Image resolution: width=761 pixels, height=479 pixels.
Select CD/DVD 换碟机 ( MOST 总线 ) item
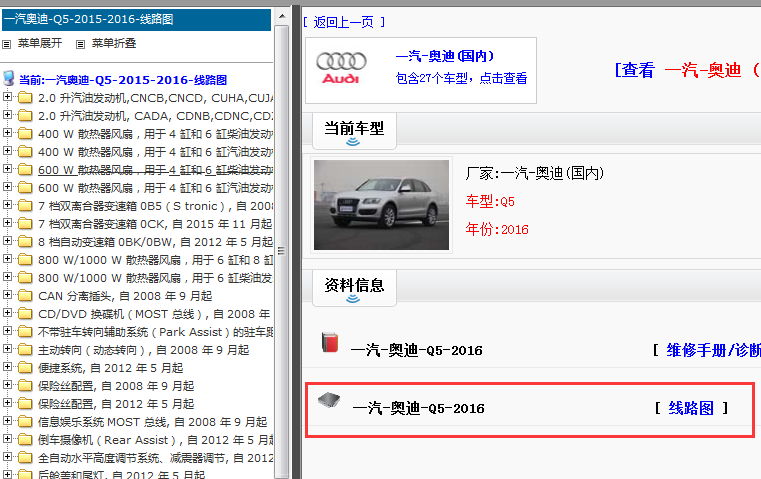point(154,314)
